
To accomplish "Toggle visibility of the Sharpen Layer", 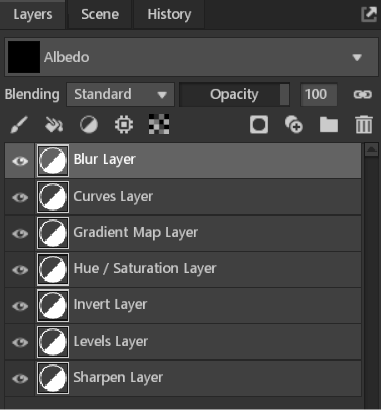I will [x=20, y=378].
